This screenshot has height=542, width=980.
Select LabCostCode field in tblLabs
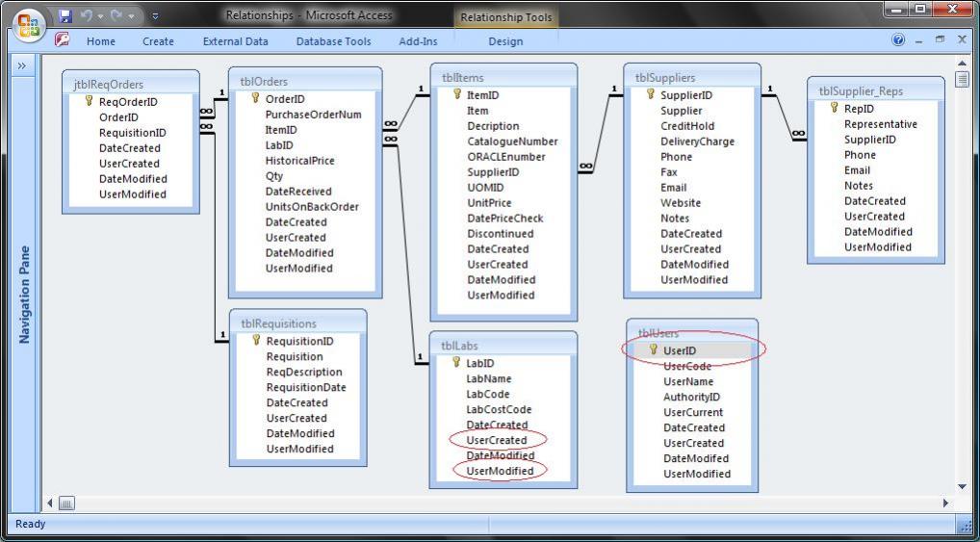pyautogui.click(x=499, y=409)
